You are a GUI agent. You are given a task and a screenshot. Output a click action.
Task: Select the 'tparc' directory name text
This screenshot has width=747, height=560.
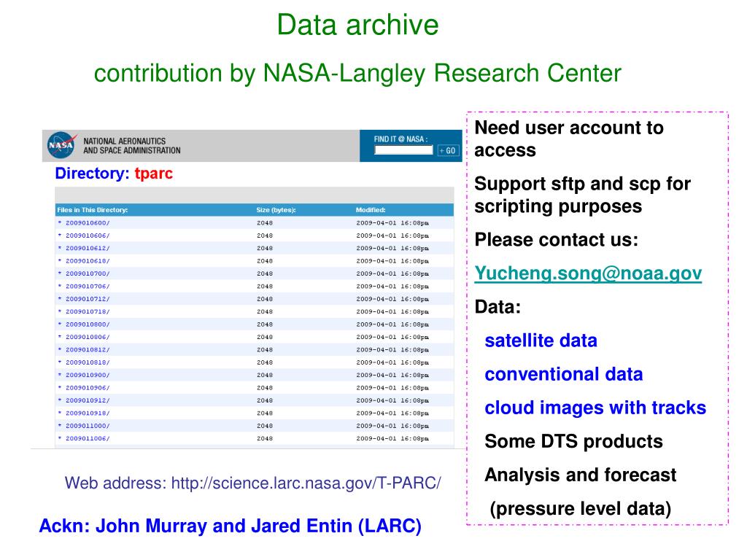click(153, 174)
